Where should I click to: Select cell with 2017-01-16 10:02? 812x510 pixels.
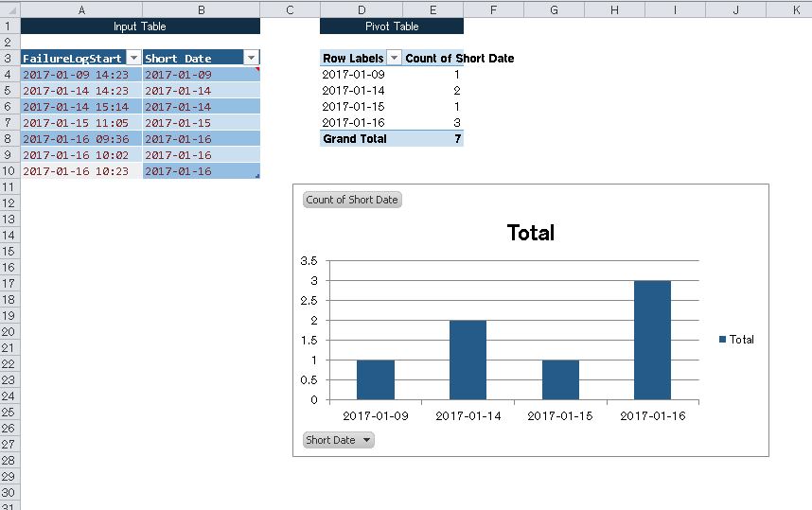pos(81,155)
